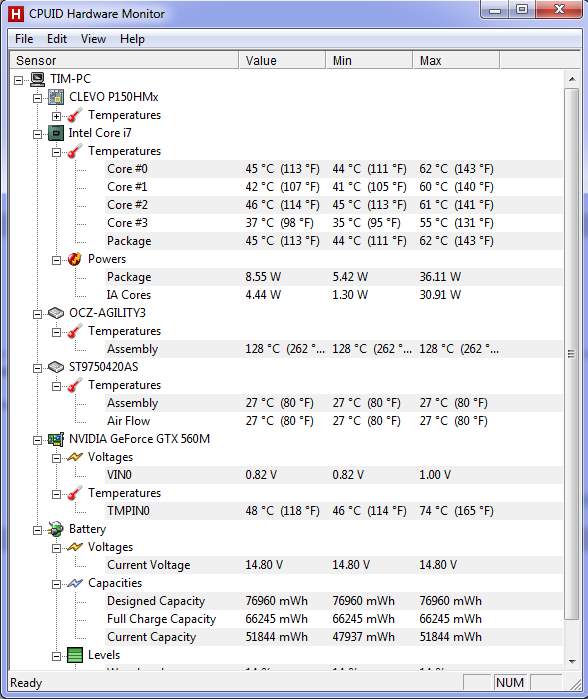Viewport: 588px width, 699px height.
Task: Collapse the ST9750420AS node
Action: pyautogui.click(x=37, y=368)
